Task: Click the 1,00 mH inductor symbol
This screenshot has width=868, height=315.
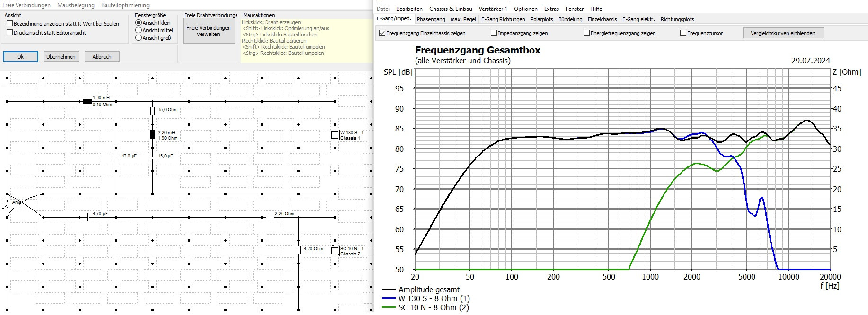Action: (x=87, y=101)
